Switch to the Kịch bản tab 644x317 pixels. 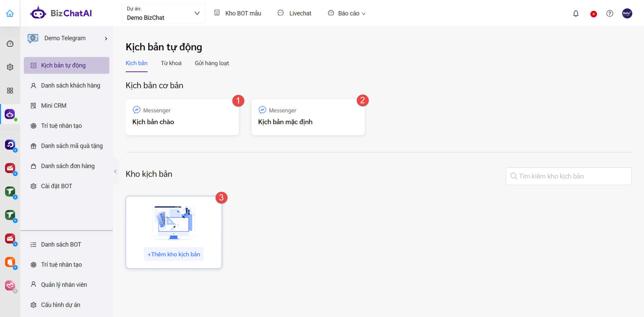point(137,63)
